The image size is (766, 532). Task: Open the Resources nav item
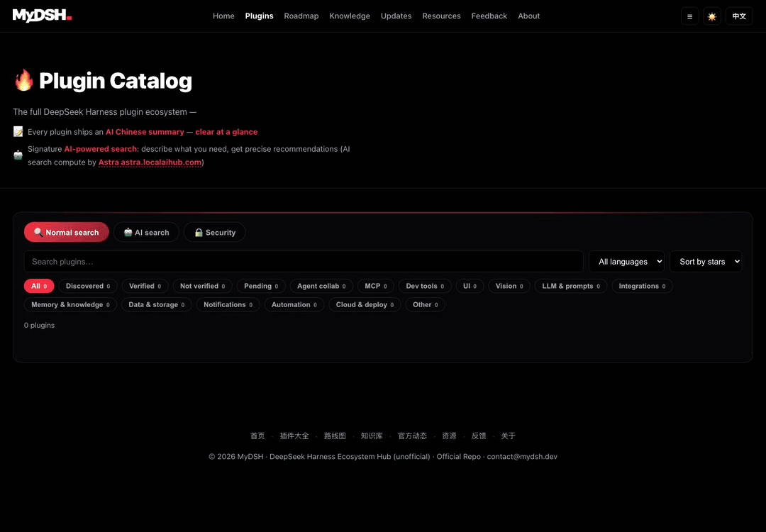tap(441, 16)
